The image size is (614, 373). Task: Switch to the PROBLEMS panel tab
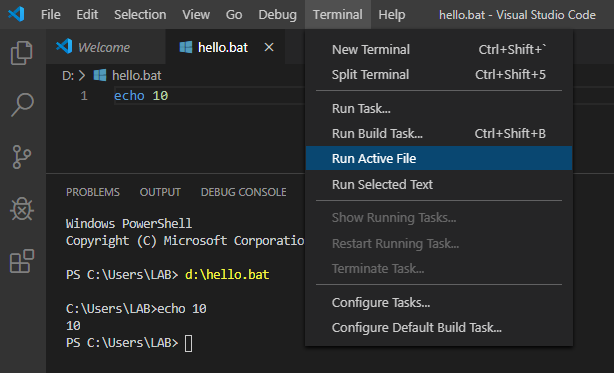pos(93,192)
